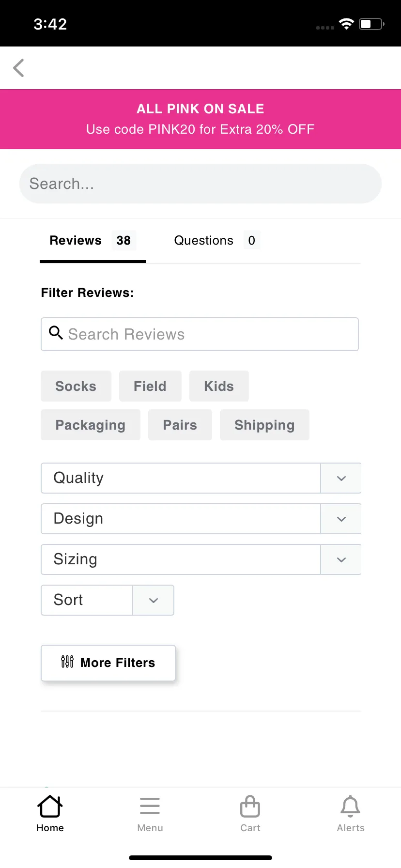Viewport: 401px width, 868px height.
Task: Toggle the Socks filter tag
Action: 76,386
